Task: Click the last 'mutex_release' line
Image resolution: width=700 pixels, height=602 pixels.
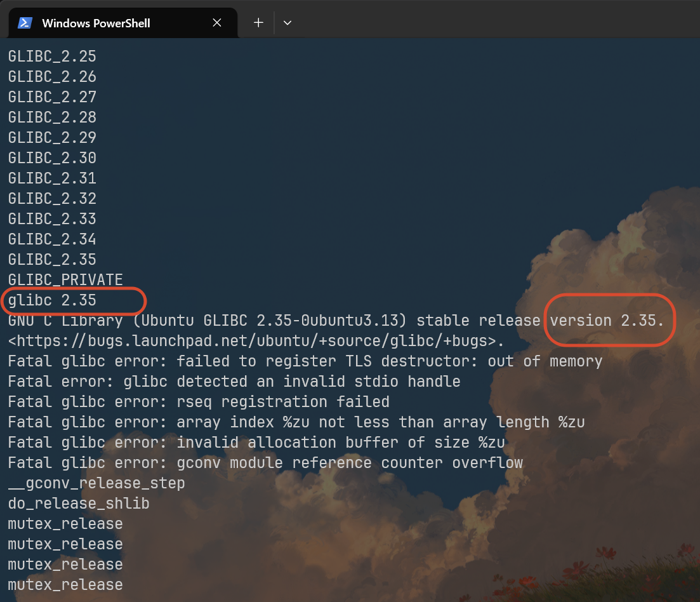Action: 65,585
